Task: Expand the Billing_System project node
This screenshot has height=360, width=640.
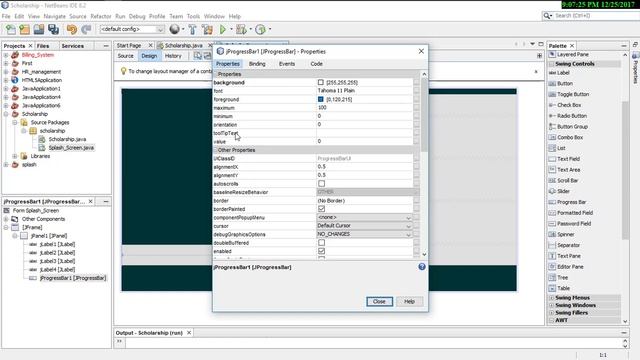Action: pos(6,55)
